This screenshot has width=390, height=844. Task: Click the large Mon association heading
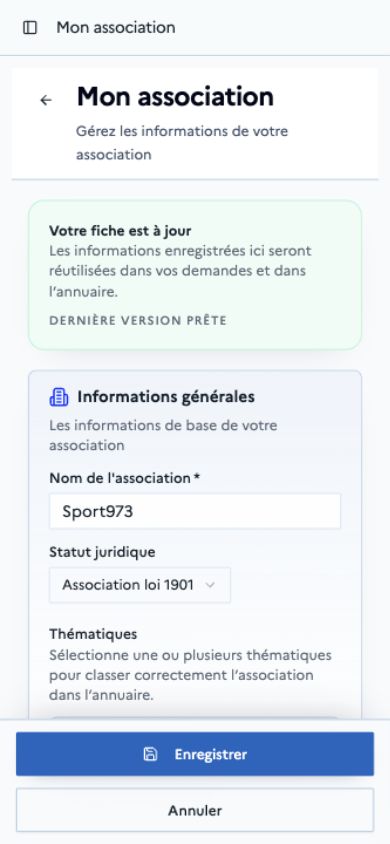(x=175, y=97)
